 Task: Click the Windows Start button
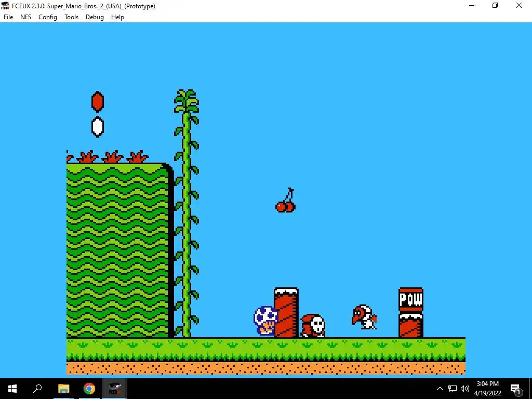point(12,389)
